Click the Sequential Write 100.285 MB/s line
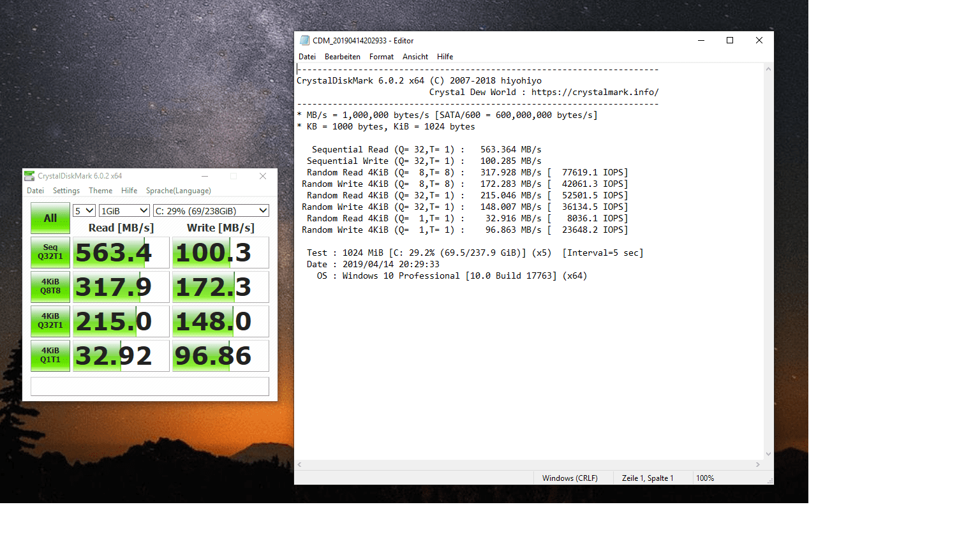The width and height of the screenshot is (980, 551). (x=424, y=161)
